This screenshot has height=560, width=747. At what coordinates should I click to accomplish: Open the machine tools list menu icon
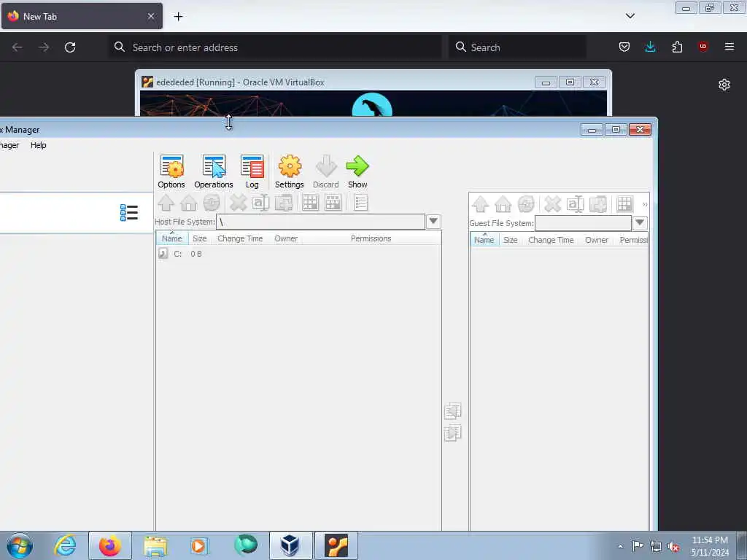pos(129,213)
